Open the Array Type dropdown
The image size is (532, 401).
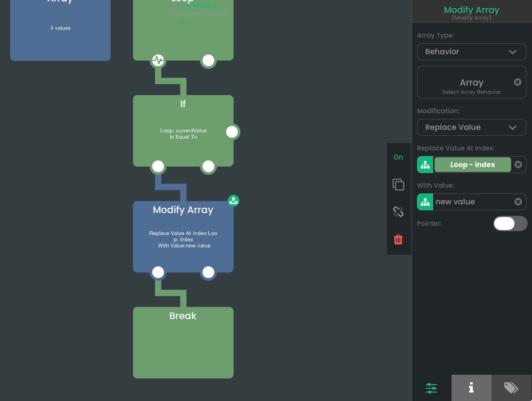(471, 52)
